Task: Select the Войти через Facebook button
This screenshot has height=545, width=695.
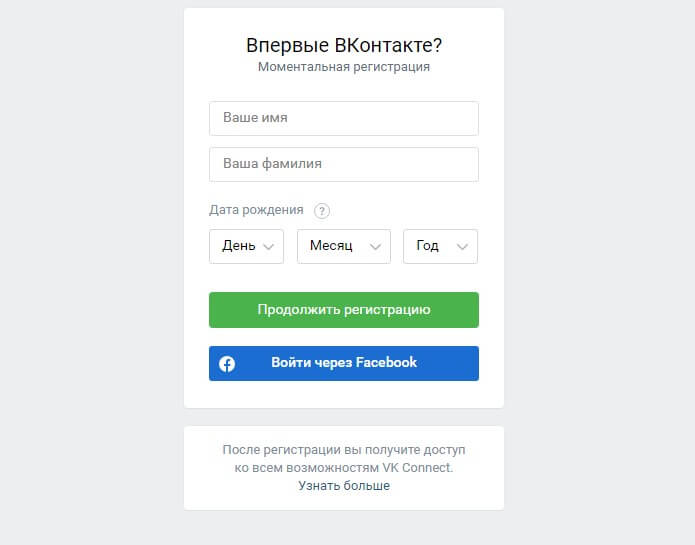Action: 344,363
